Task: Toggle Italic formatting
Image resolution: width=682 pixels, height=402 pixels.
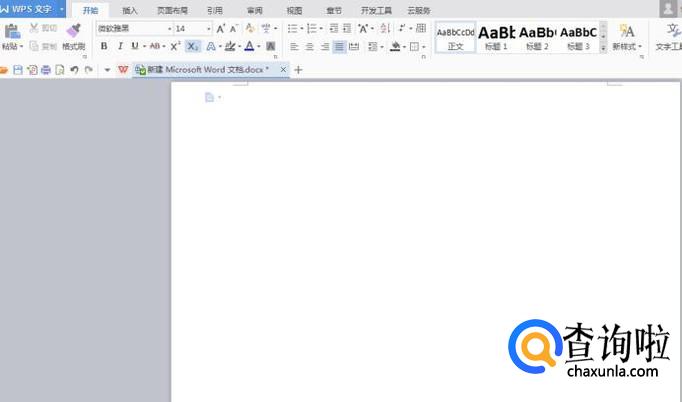Action: tap(120, 46)
